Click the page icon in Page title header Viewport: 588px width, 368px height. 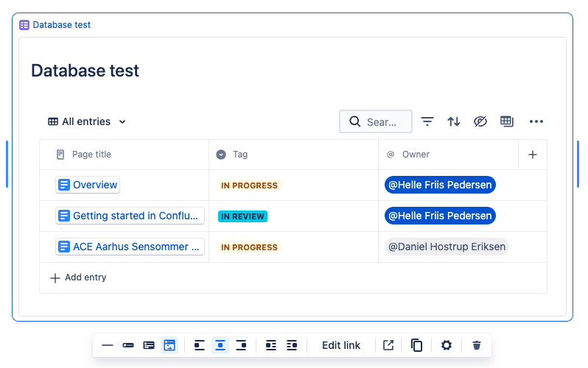click(x=60, y=155)
